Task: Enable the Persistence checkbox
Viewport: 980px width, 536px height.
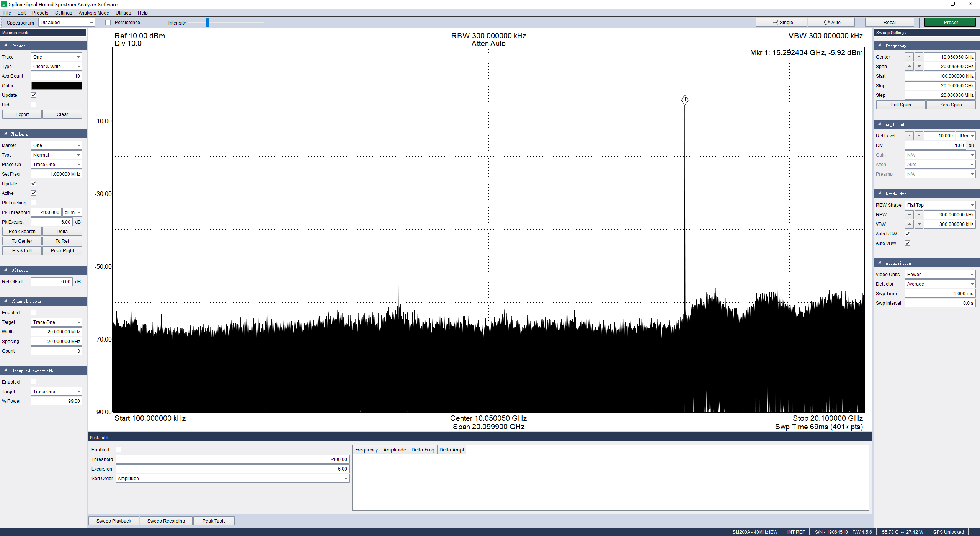Action: click(x=108, y=22)
